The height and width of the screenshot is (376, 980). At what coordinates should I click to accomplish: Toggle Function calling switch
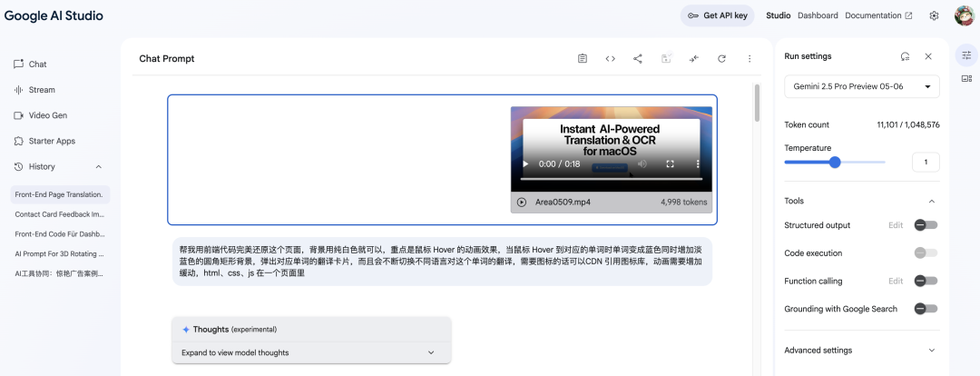point(926,282)
